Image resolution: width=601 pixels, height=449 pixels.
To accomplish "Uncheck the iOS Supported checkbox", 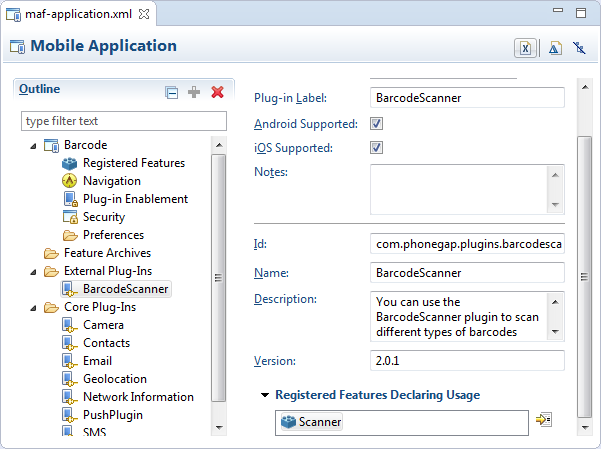I will click(x=377, y=148).
